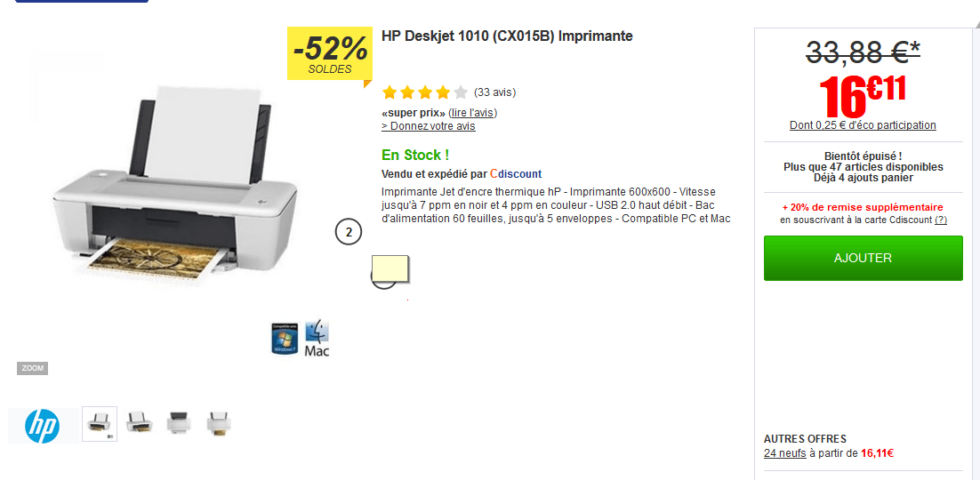Click the five-star rating icons
980x480 pixels.
coord(424,92)
